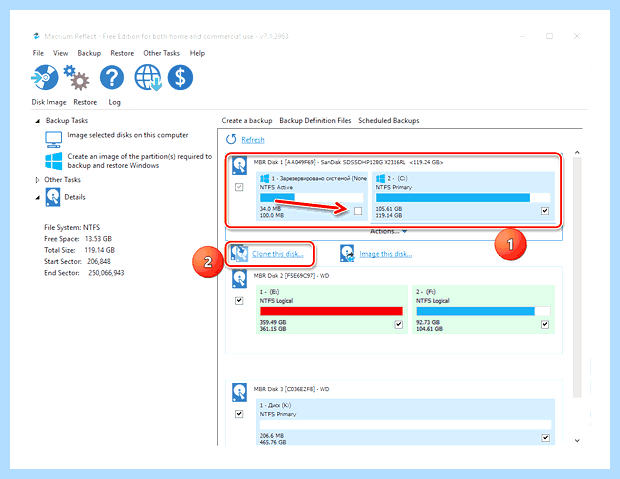Click the Clone this disk link
This screenshot has width=620, height=479.
coord(278,254)
